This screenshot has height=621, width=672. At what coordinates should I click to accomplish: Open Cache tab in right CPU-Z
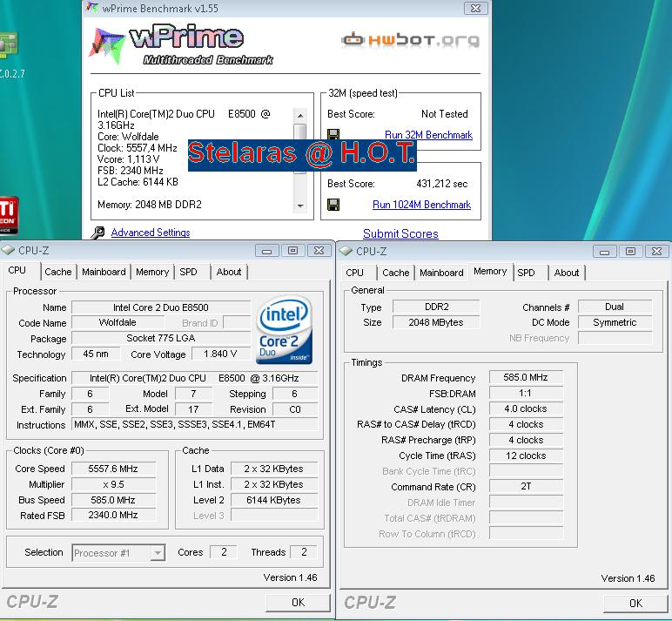click(396, 273)
